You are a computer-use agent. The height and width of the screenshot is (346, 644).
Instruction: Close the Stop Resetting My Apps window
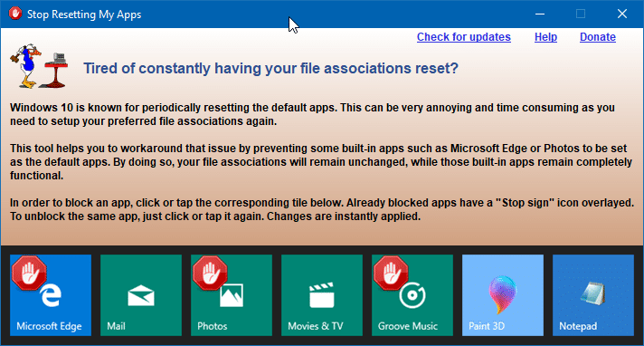point(621,14)
